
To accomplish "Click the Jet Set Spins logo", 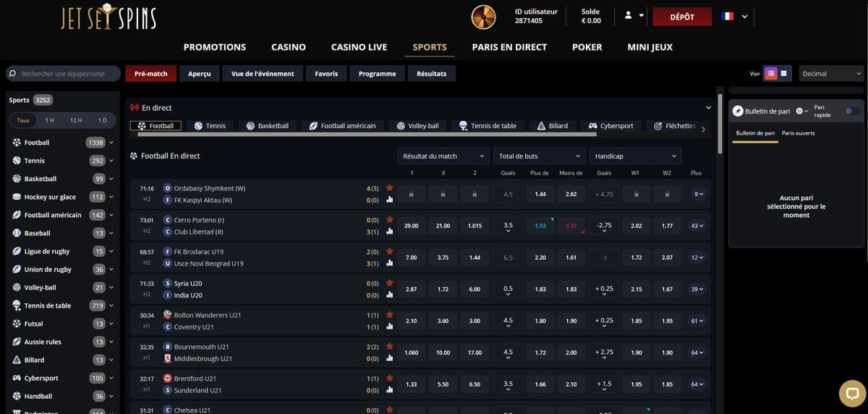I will [109, 18].
